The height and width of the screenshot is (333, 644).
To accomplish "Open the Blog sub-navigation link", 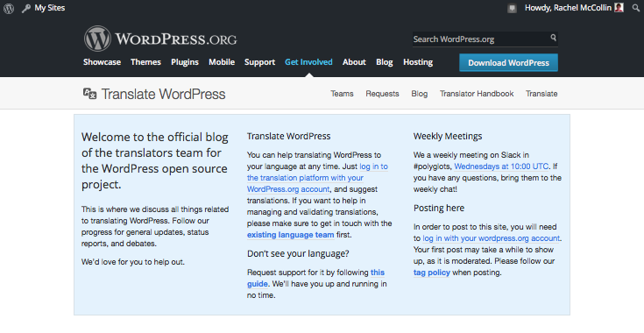I will (x=420, y=94).
